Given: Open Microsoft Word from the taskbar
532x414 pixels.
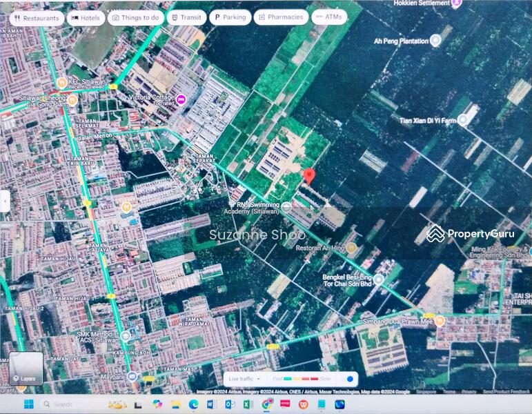Looking at the screenshot, I should click(211, 404).
